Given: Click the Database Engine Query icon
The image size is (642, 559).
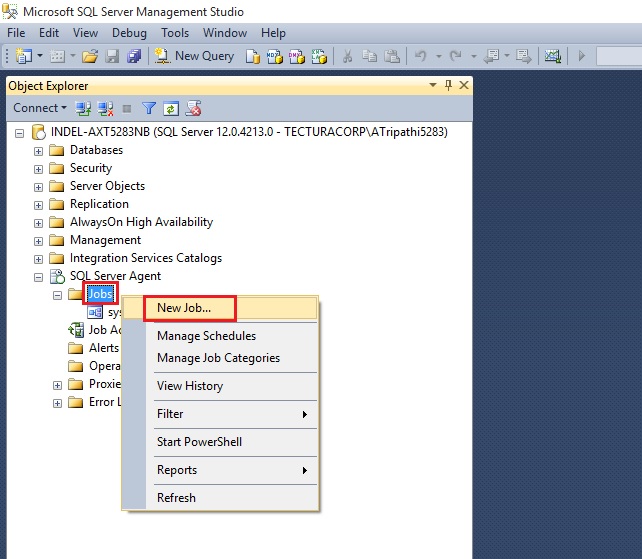Looking at the screenshot, I should (253, 56).
